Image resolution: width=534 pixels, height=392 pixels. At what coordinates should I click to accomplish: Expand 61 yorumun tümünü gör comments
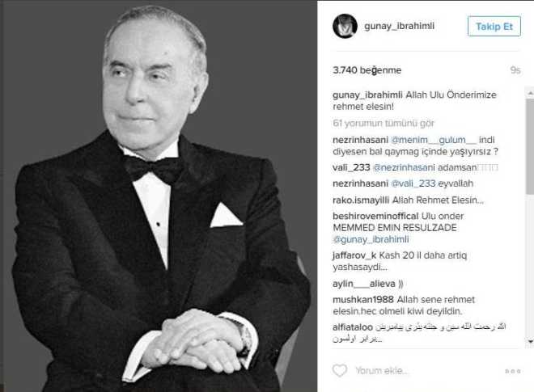pos(384,123)
